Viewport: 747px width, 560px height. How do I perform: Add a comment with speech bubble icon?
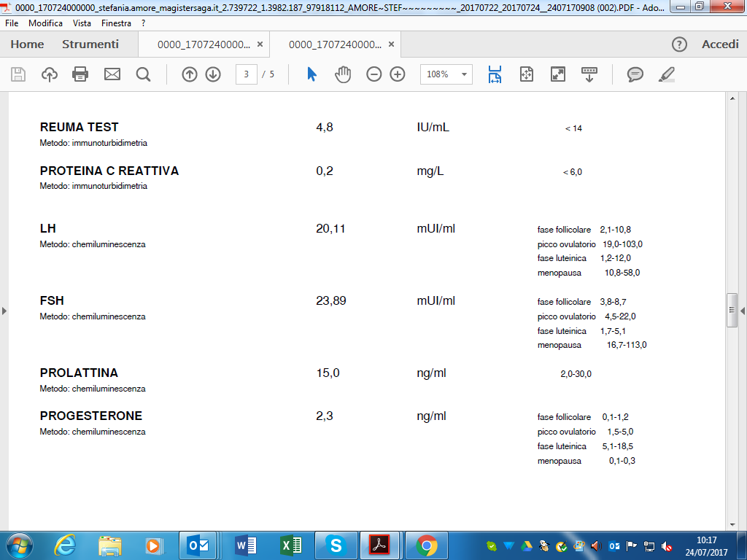pos(635,74)
